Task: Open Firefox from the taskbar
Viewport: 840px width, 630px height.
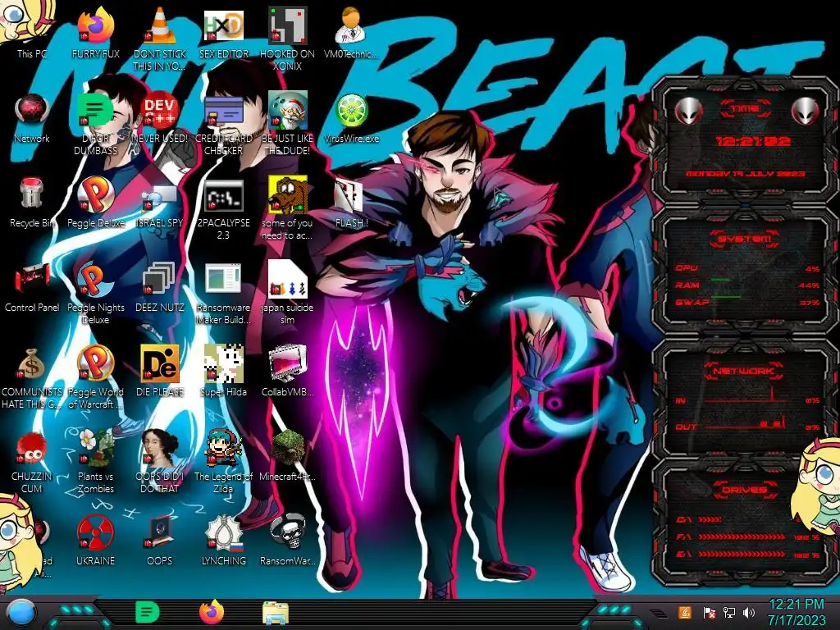Action: pyautogui.click(x=212, y=612)
